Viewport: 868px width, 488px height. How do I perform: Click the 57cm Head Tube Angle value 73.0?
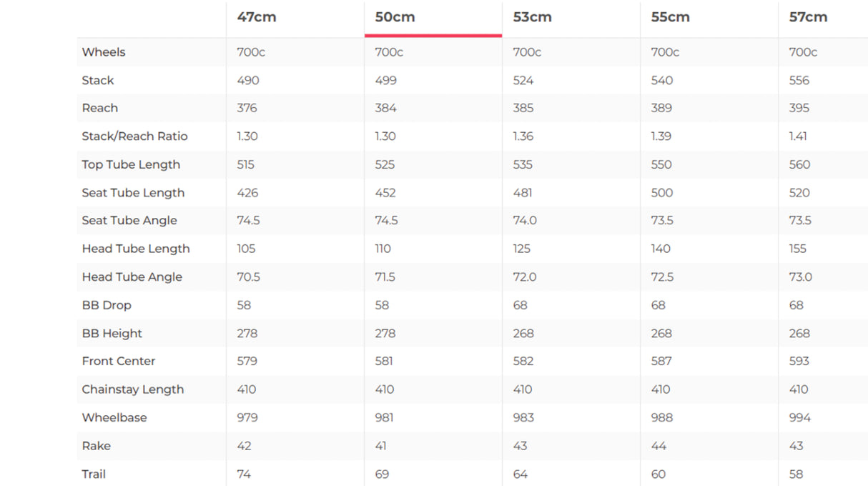pos(800,277)
